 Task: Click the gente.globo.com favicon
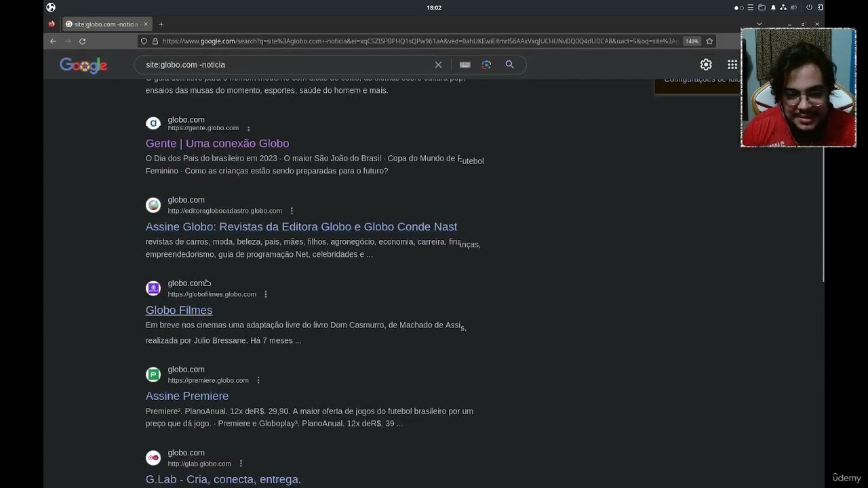point(153,123)
